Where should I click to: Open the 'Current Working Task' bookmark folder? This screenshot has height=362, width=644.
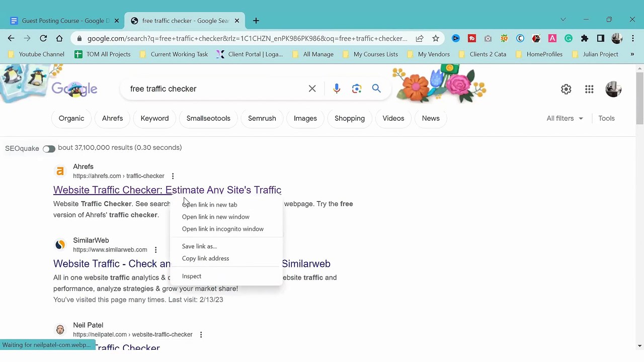click(173, 54)
